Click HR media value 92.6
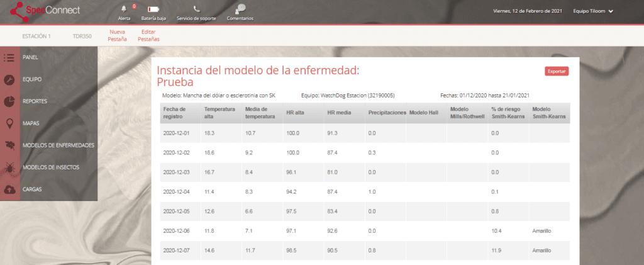 [332, 231]
